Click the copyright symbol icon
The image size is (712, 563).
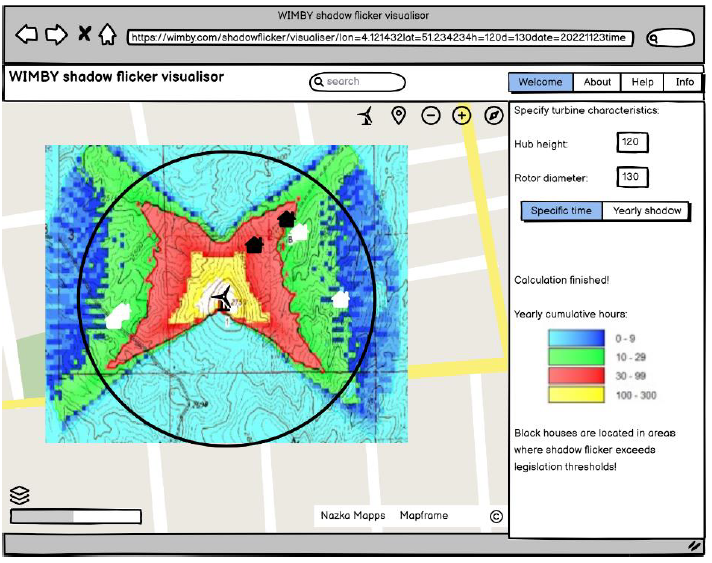(495, 516)
